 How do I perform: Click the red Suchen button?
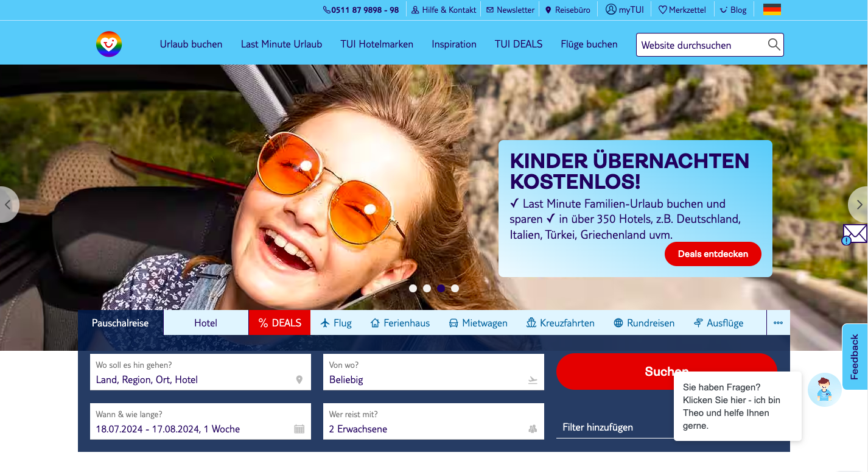667,372
